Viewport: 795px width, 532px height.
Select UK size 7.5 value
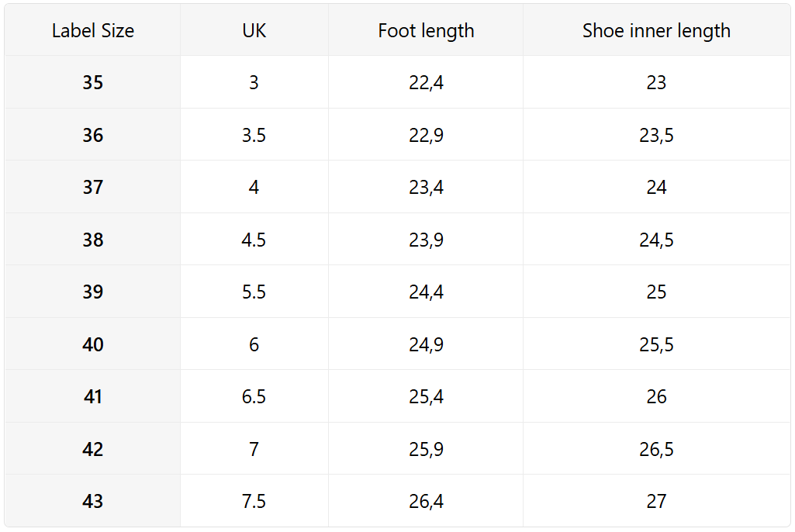click(254, 501)
